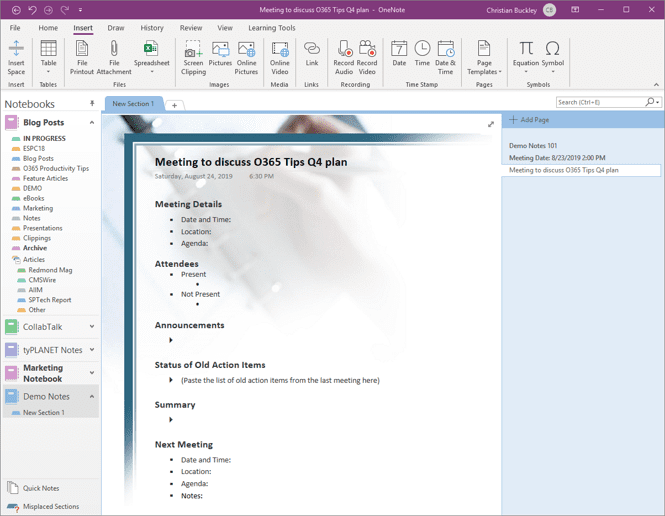Insert a Symbol
665x516 pixels.
pos(553,58)
